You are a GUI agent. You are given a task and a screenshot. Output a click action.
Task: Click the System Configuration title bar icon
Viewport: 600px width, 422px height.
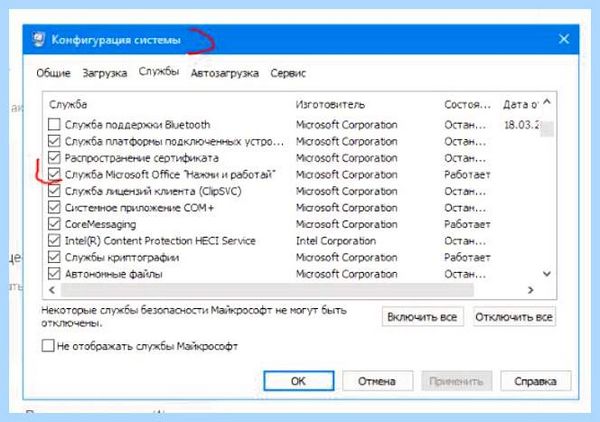pyautogui.click(x=38, y=40)
